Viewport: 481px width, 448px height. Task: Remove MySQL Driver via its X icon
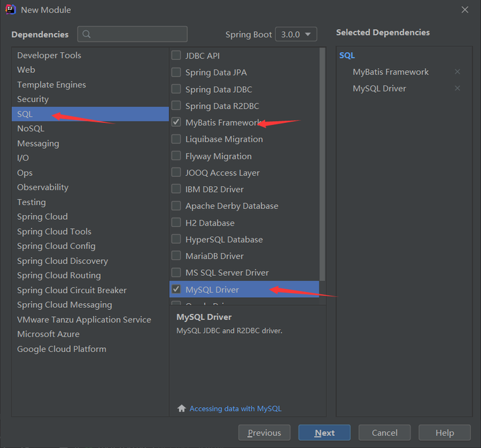coord(457,89)
